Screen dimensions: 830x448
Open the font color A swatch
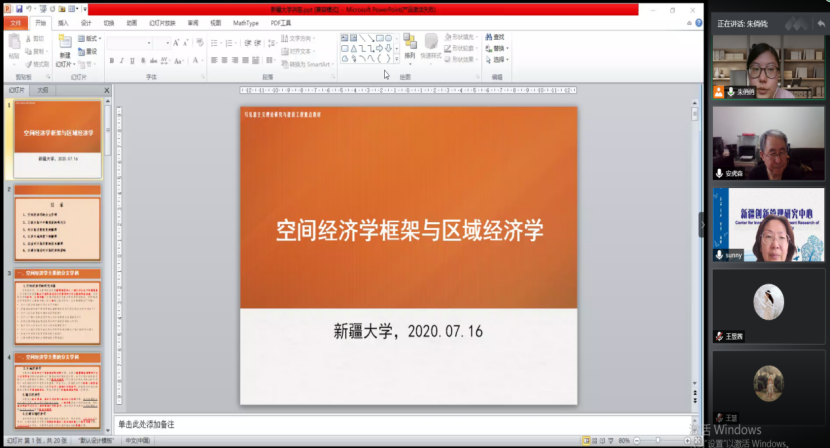click(195, 61)
